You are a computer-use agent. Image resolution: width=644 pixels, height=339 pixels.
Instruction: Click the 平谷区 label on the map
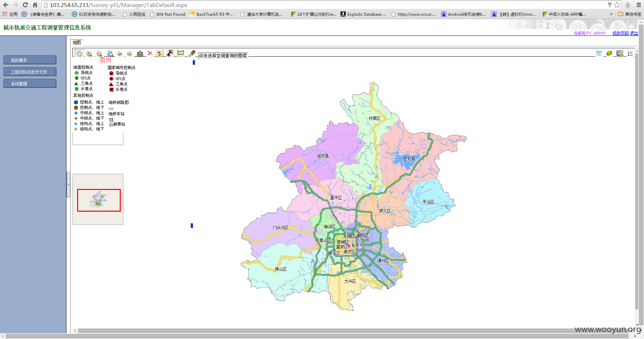tap(428, 202)
